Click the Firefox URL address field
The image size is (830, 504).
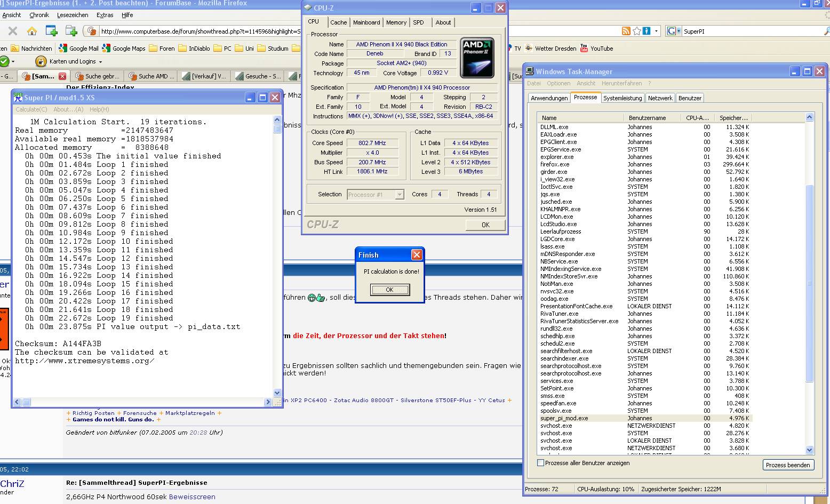[x=360, y=31]
